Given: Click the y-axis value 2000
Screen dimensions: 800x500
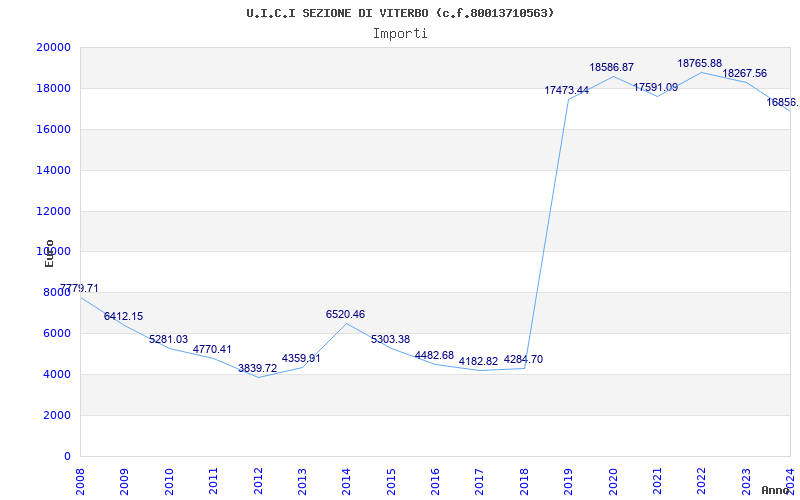Looking at the screenshot, I should pos(56,415).
